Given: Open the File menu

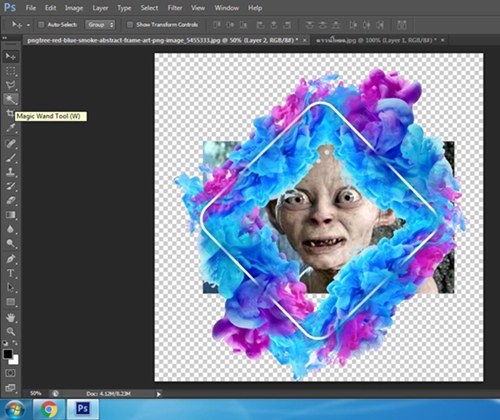Looking at the screenshot, I should click(31, 8).
